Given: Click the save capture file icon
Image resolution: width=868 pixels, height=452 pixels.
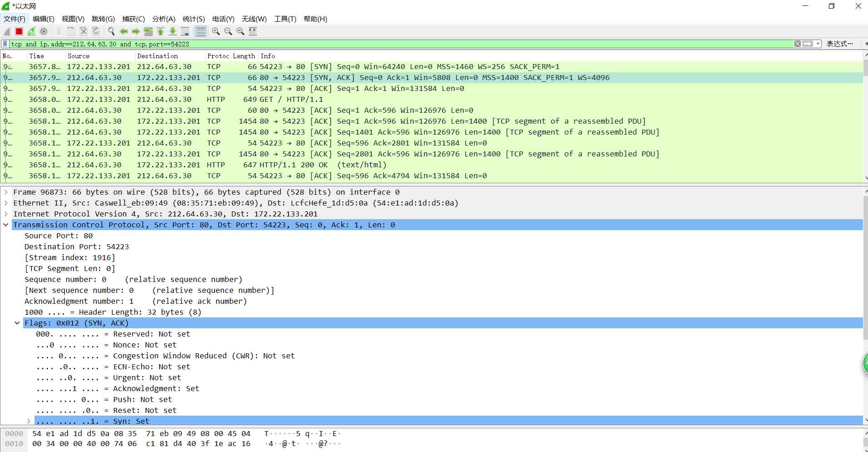Looking at the screenshot, I should 71,31.
